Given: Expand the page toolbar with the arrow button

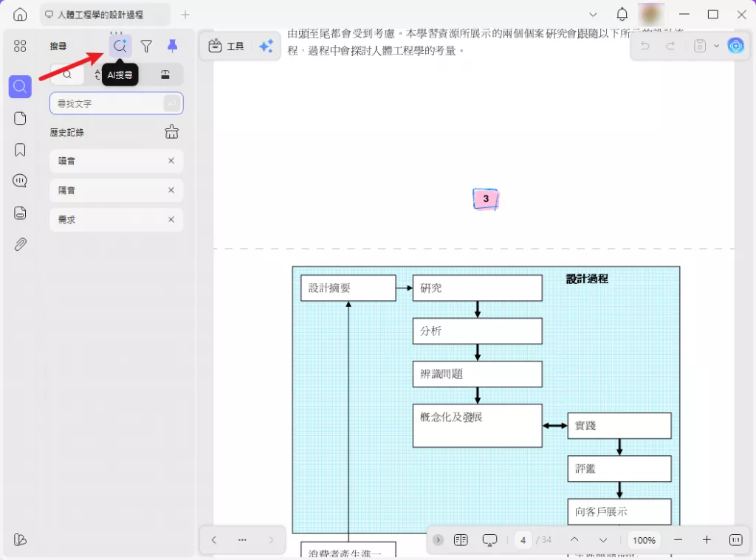Looking at the screenshot, I should (x=438, y=540).
